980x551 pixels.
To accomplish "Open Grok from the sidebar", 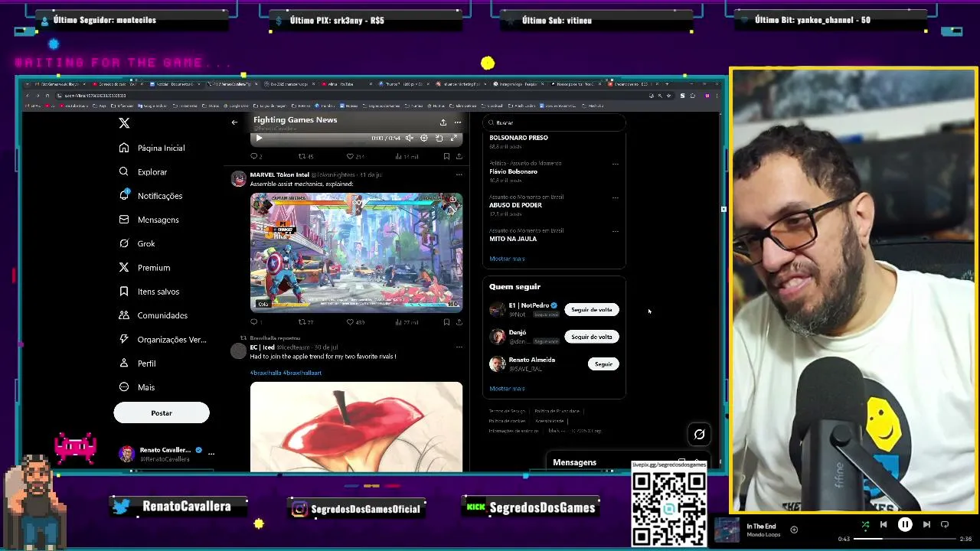I will [x=137, y=243].
